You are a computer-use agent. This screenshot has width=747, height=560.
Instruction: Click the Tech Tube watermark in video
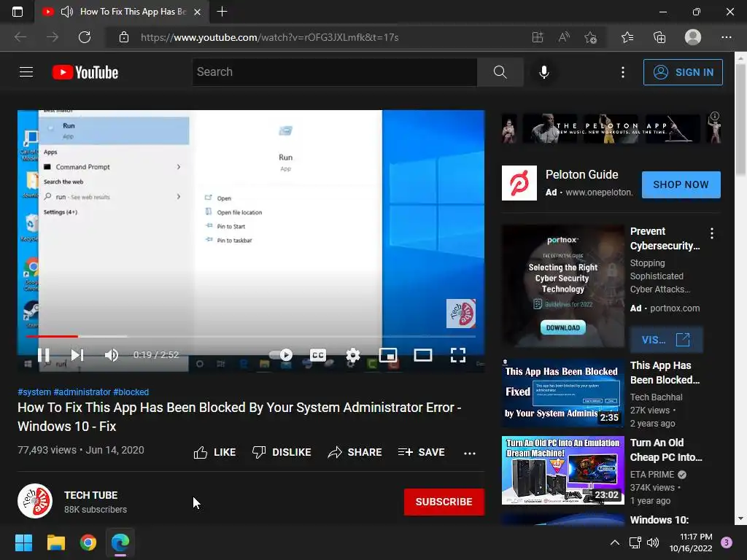[x=461, y=314]
